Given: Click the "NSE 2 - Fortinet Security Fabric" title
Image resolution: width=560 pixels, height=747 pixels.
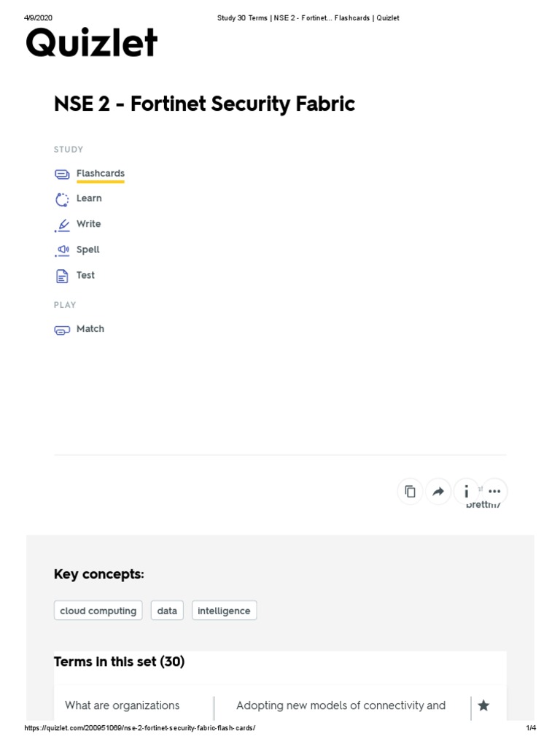Looking at the screenshot, I should click(x=204, y=104).
